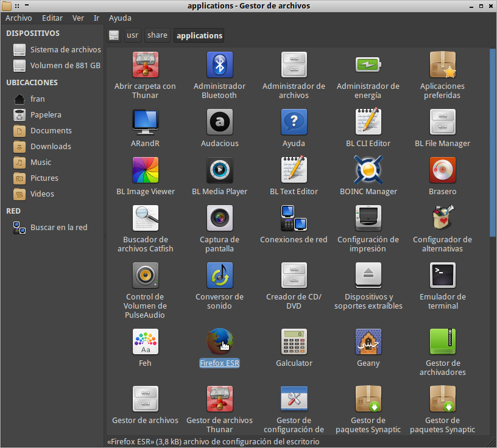Launch the Audacious music player icon
Screen dimensions: 497x448
click(219, 122)
